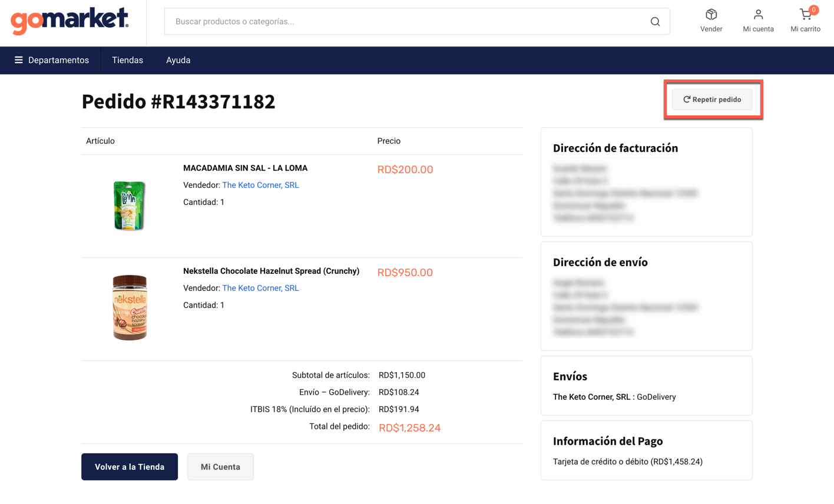Click the search magnifier icon
The height and width of the screenshot is (504, 834).
click(655, 22)
